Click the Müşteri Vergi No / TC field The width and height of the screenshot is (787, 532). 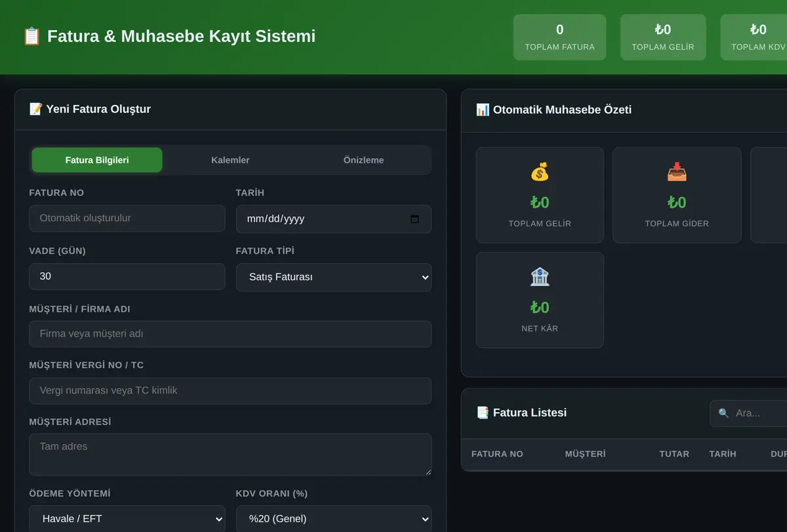click(x=230, y=390)
